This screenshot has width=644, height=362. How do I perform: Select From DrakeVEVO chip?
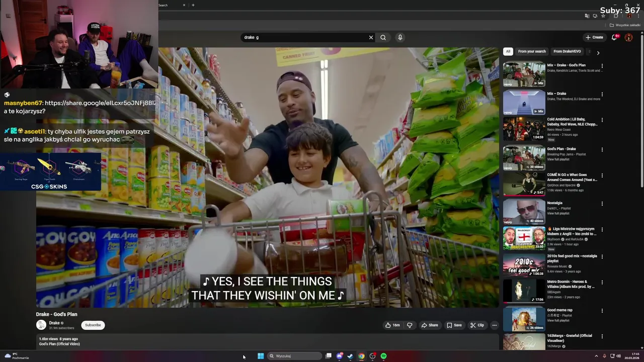click(x=567, y=51)
